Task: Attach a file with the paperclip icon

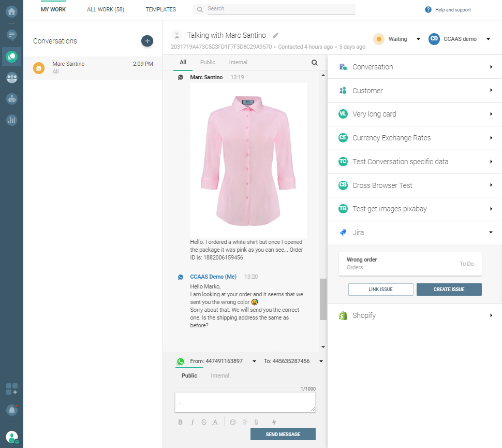Action: 256,422
